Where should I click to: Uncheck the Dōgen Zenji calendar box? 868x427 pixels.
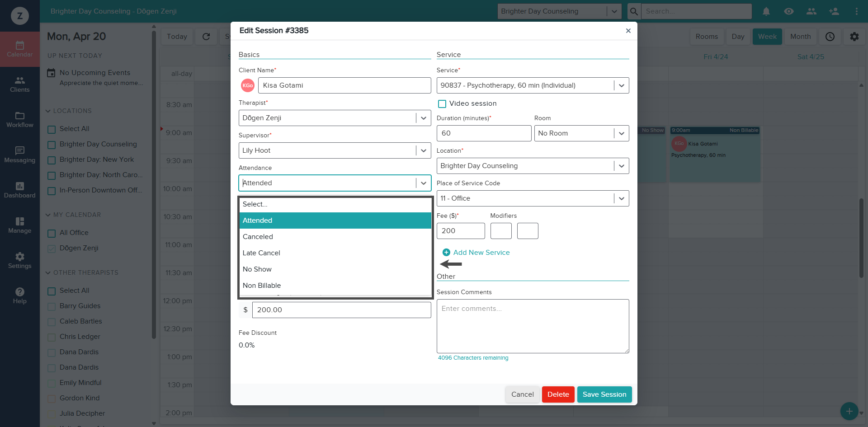(x=52, y=249)
